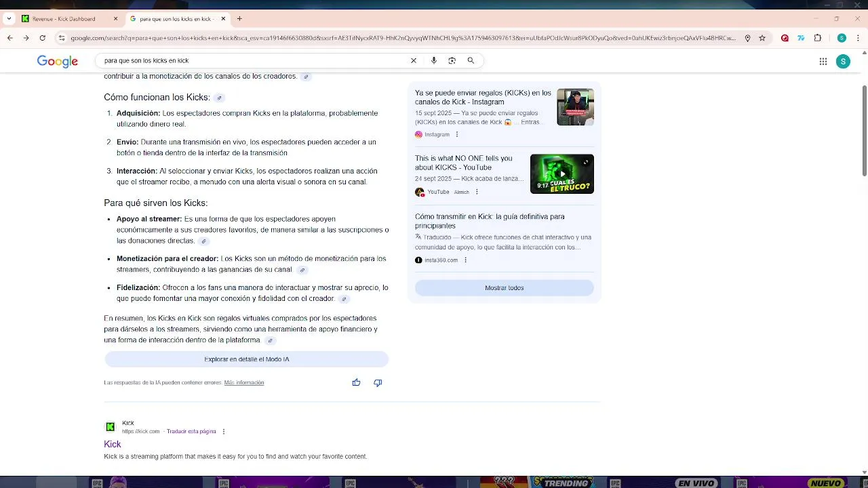Open source link after En resumen paragraph

(270, 340)
